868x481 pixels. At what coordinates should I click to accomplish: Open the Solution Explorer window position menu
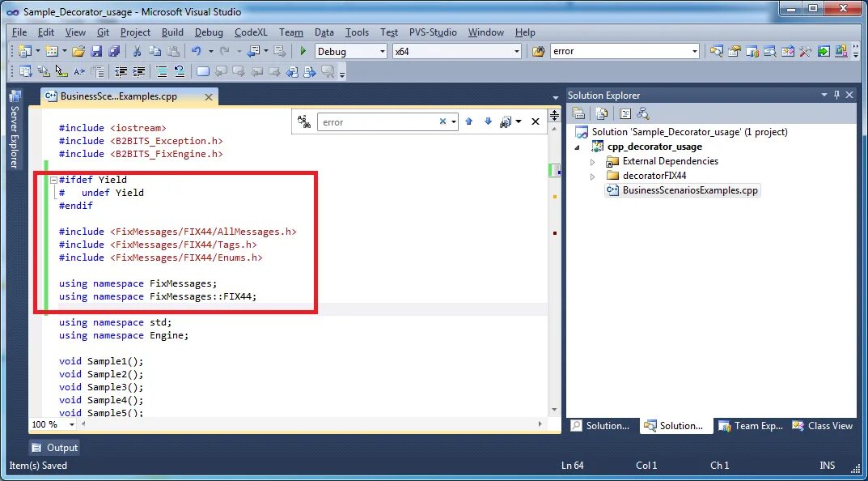tap(824, 96)
